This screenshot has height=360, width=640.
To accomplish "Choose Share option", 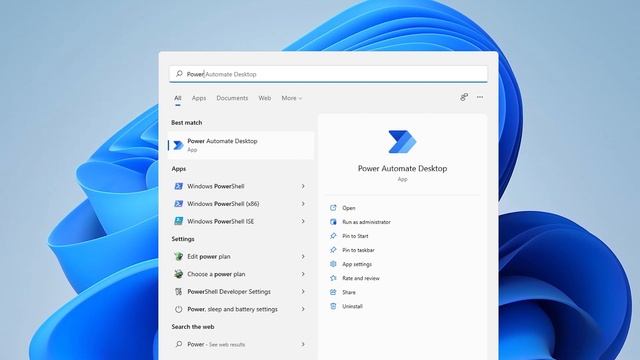I will pyautogui.click(x=349, y=292).
